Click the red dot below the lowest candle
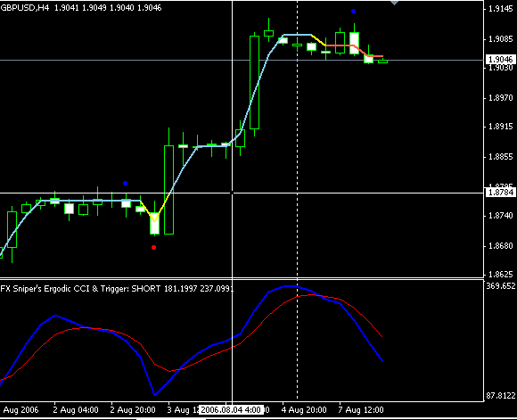517x420 pixels. tap(153, 247)
